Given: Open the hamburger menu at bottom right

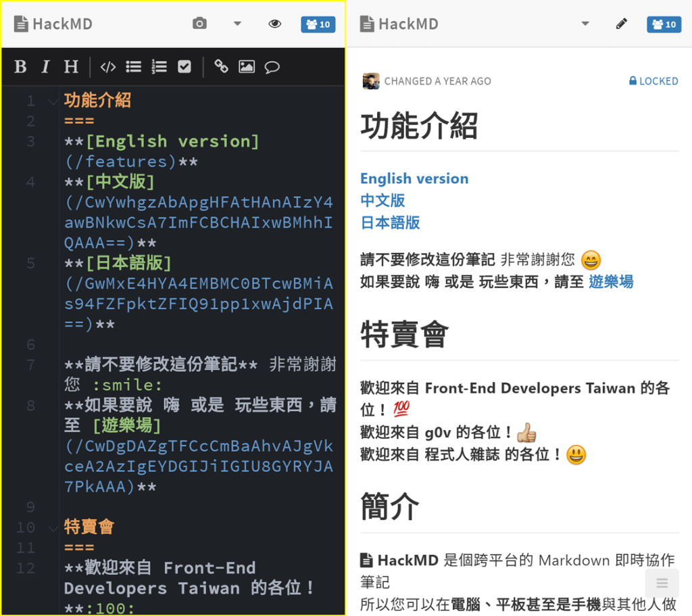Looking at the screenshot, I should (662, 582).
